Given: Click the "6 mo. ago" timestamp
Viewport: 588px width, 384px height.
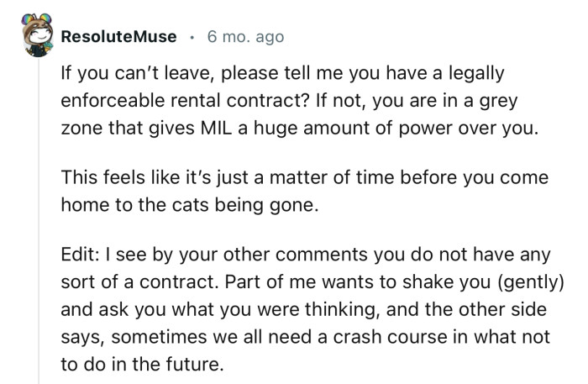Looking at the screenshot, I should click(245, 37).
